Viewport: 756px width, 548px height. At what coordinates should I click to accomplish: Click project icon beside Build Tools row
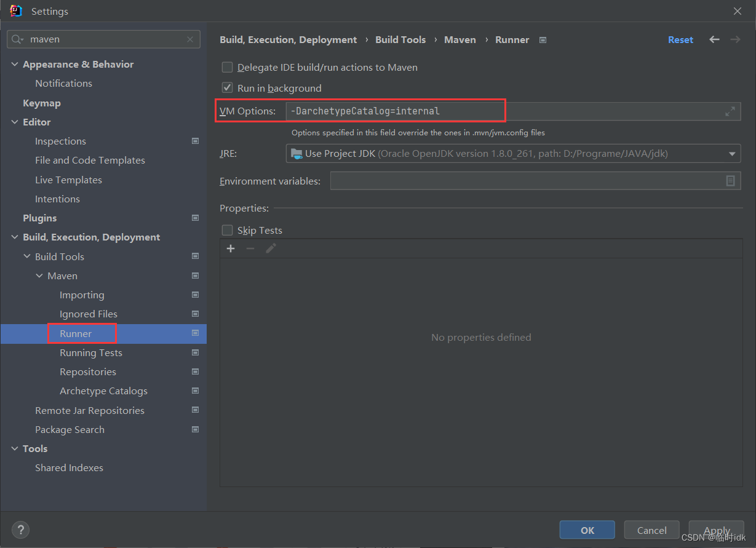pyautogui.click(x=195, y=256)
